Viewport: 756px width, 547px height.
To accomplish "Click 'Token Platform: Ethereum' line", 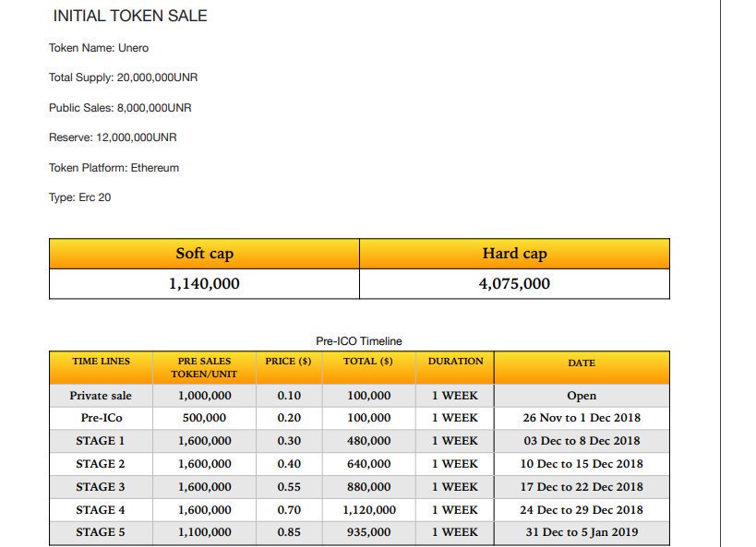I will click(114, 168).
